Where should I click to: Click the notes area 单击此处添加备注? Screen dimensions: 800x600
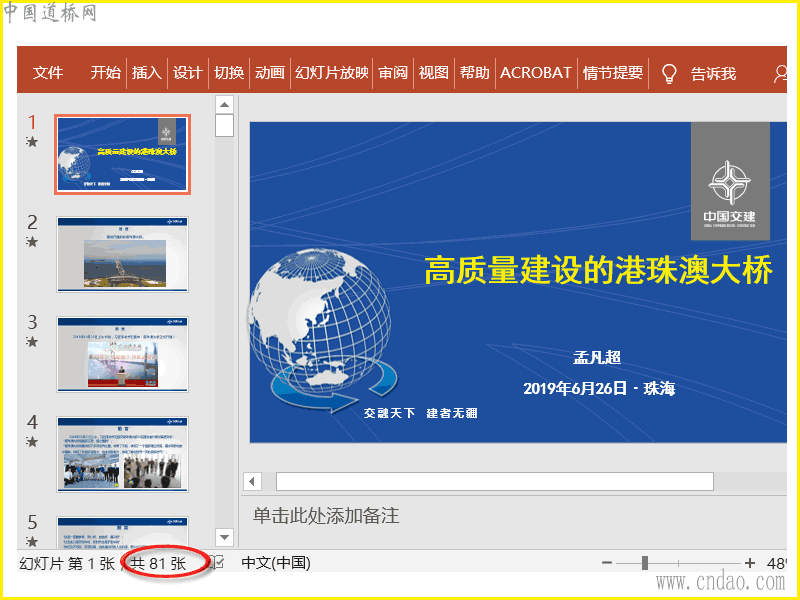tap(326, 516)
